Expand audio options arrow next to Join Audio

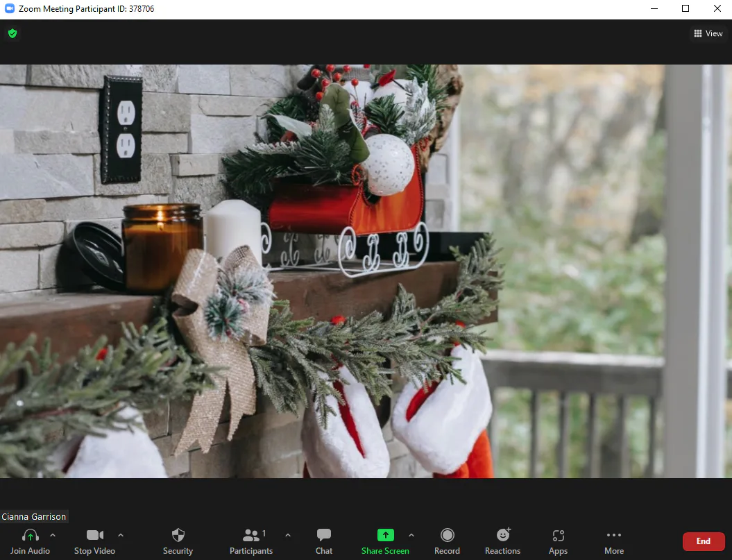[x=53, y=535]
